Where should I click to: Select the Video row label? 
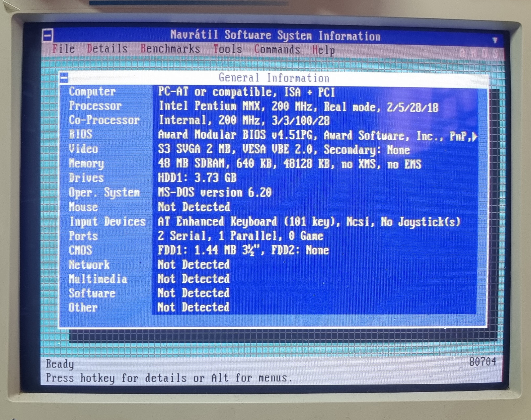point(83,149)
